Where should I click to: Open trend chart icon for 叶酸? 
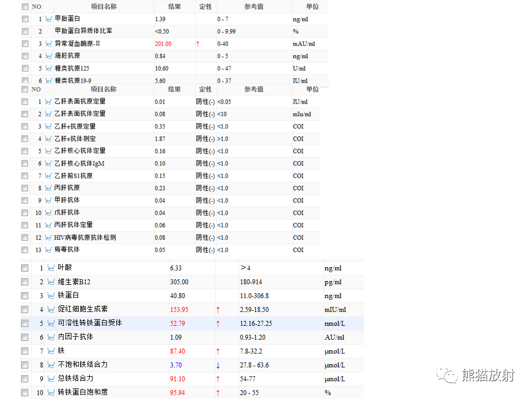[51, 268]
